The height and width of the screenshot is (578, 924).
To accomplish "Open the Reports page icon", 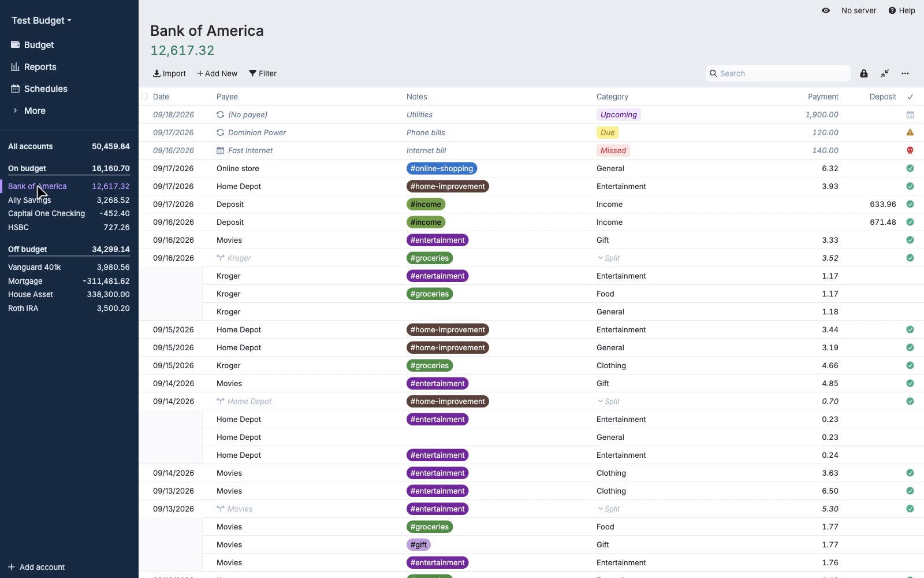I will tap(16, 67).
